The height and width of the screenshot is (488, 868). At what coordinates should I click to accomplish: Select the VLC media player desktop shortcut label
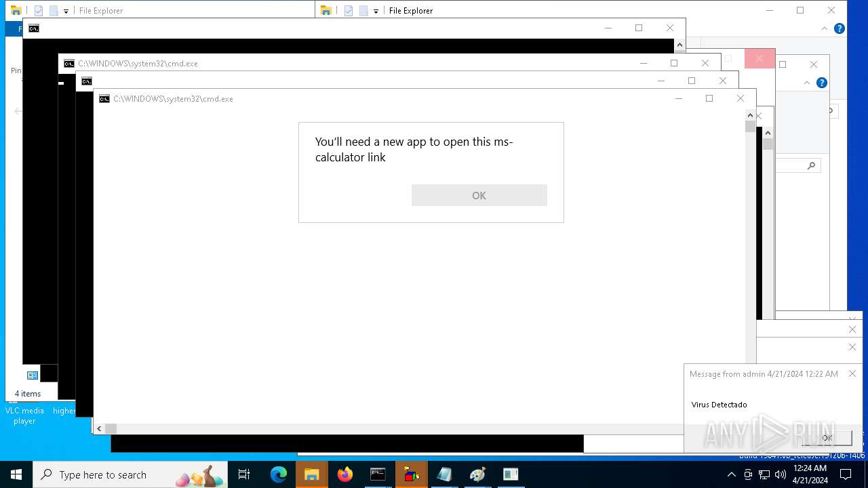pyautogui.click(x=24, y=415)
